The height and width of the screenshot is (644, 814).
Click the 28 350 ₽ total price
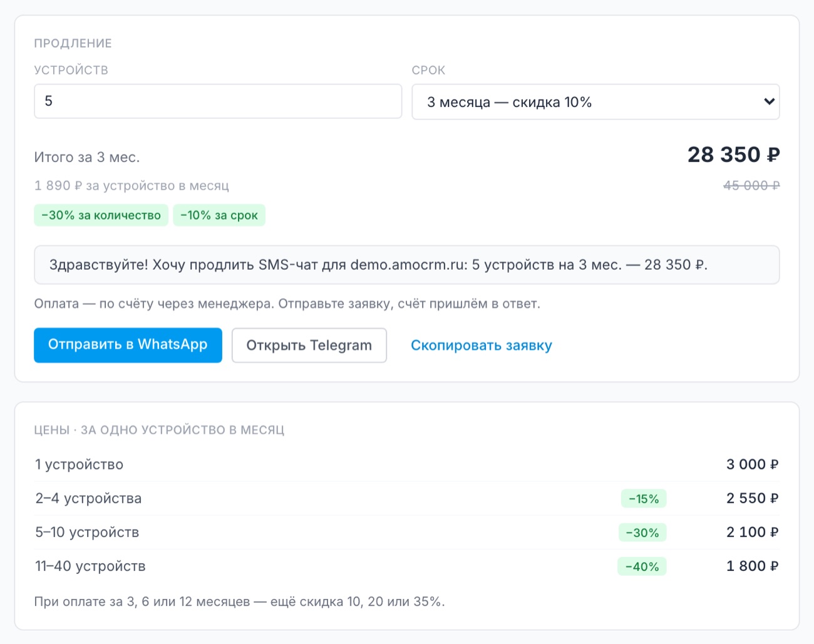pos(733,155)
